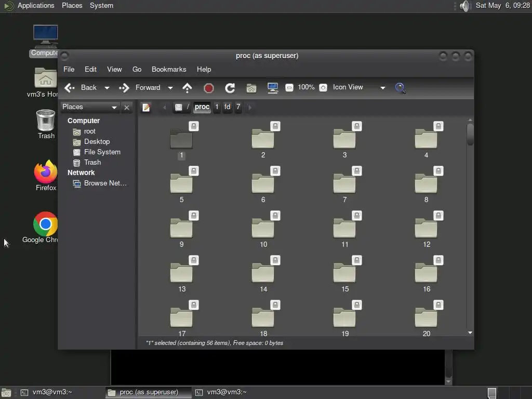Zoom out with the minus icon
Viewport: 532px width, 399px height.
click(289, 88)
